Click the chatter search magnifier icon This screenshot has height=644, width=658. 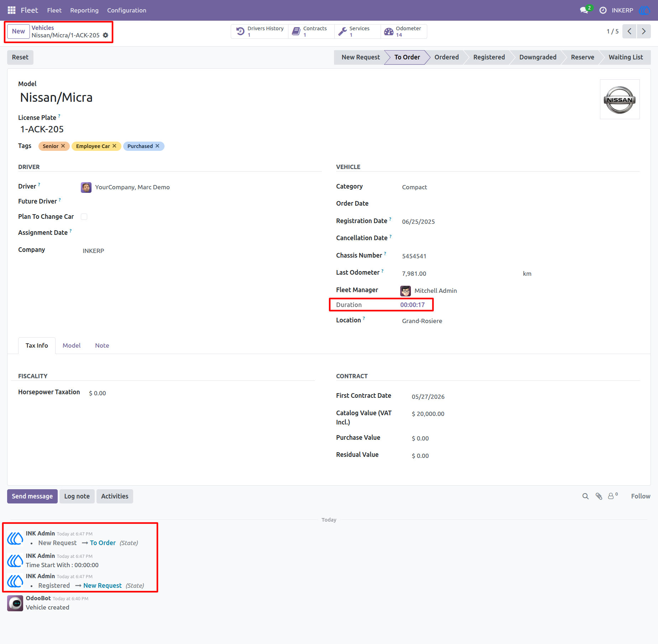coord(585,496)
